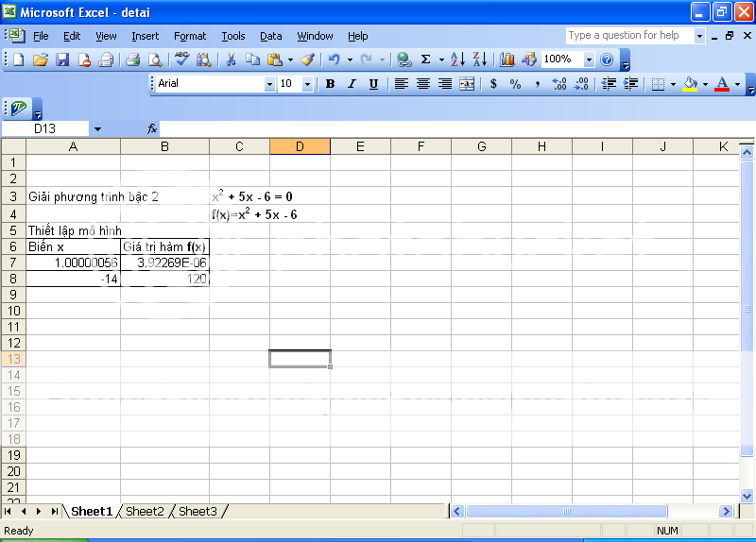The width and height of the screenshot is (756, 542).
Task: Click the Cut scissors icon
Action: point(231,59)
